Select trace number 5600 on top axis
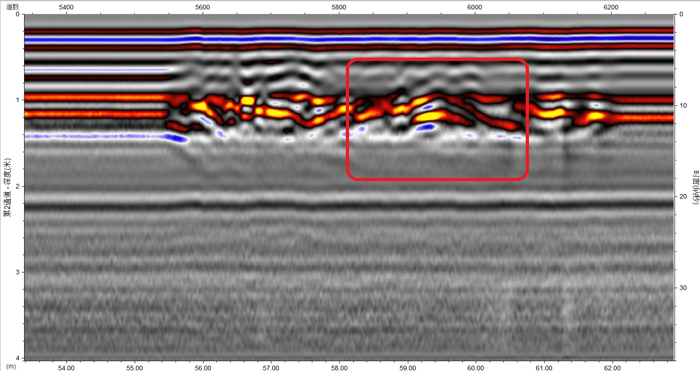 [202, 7]
